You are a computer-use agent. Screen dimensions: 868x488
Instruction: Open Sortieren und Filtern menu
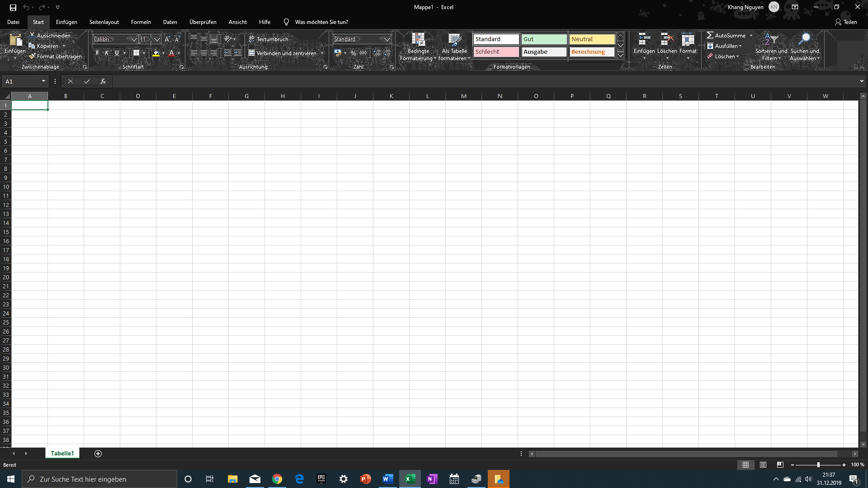771,47
